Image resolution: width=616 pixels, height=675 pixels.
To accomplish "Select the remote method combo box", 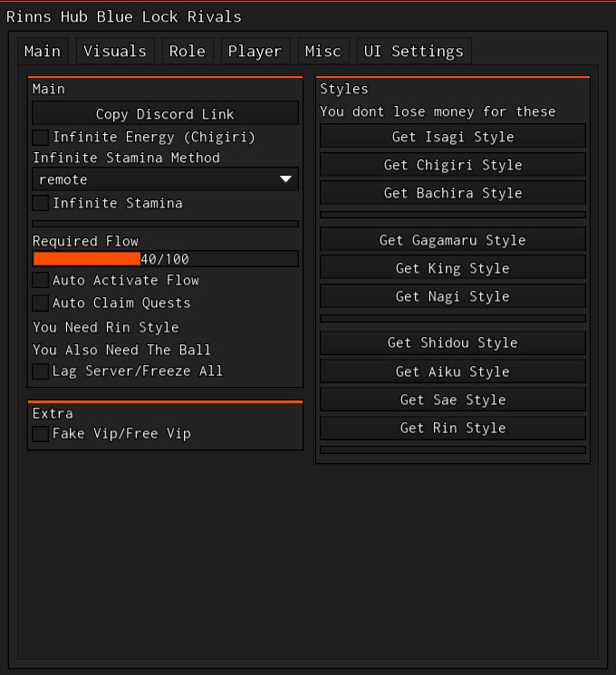I will point(154,179).
